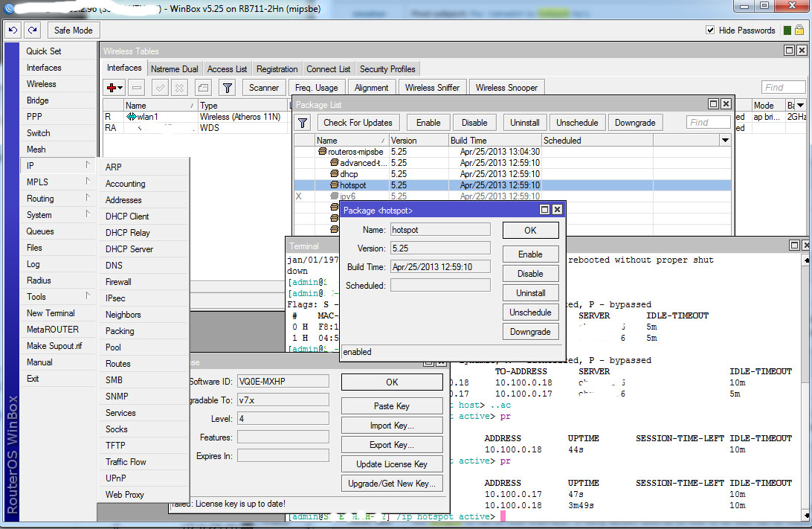The height and width of the screenshot is (529, 812).
Task: Sort Package List by the Name column header
Action: click(351, 141)
